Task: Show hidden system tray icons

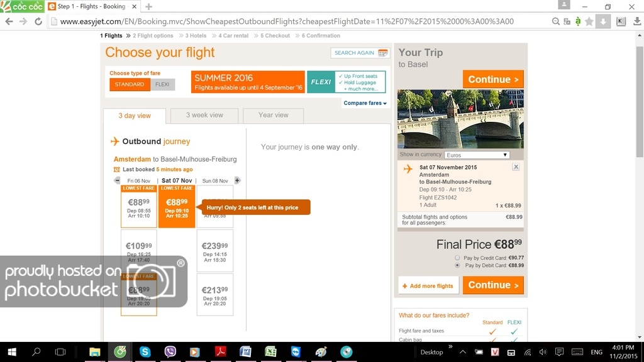Action: pos(463,352)
